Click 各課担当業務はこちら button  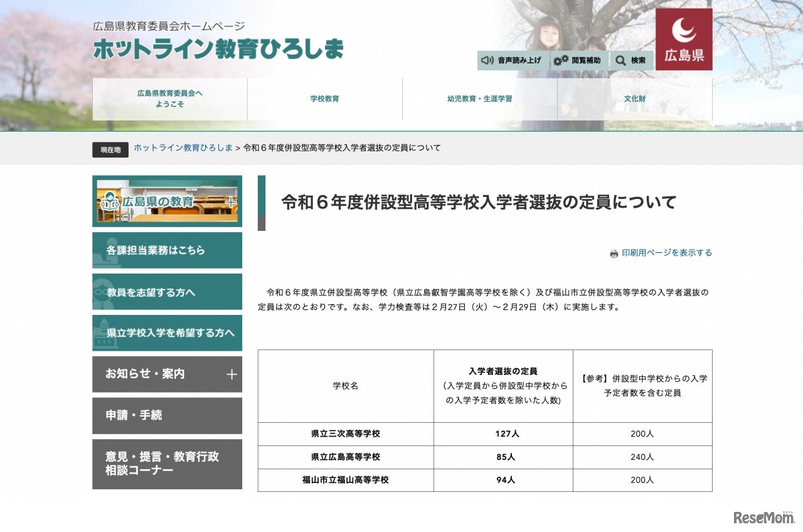(x=167, y=250)
